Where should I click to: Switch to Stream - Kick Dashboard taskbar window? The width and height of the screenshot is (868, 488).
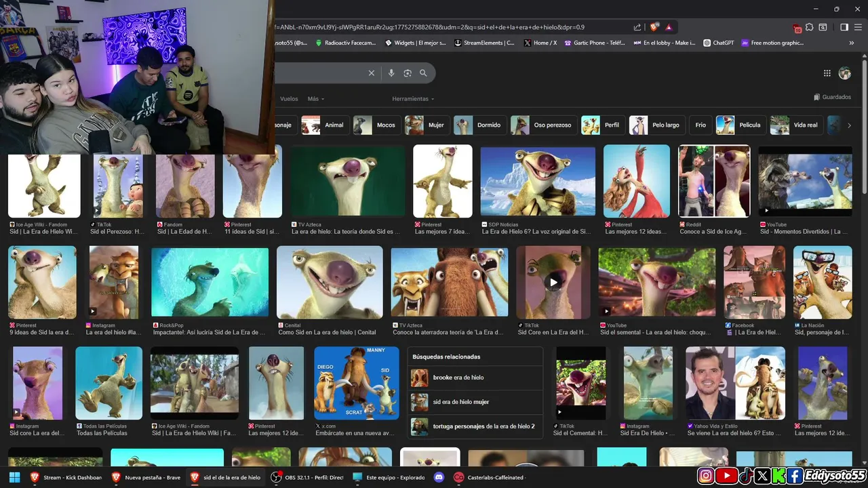[x=65, y=477]
